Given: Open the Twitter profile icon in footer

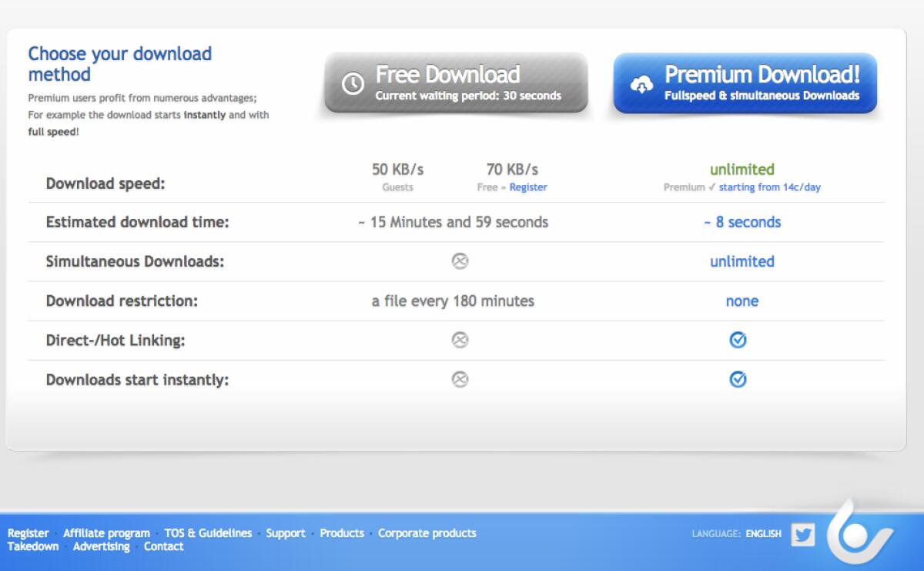Looking at the screenshot, I should 802,534.
